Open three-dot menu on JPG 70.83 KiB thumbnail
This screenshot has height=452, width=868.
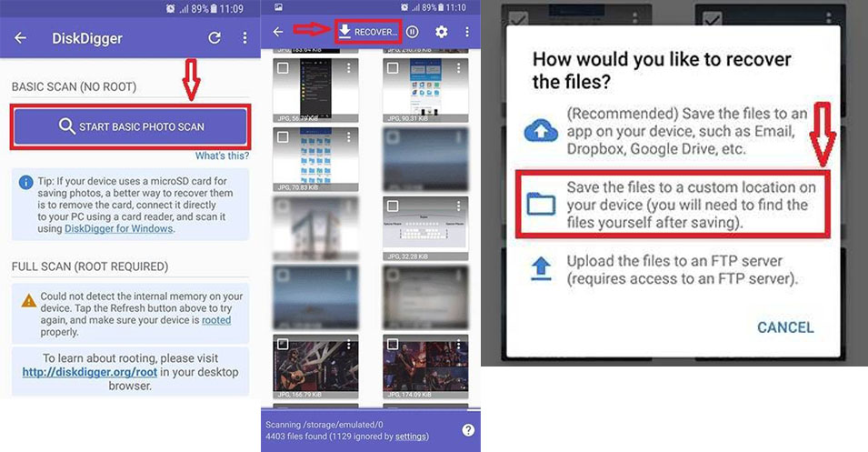[x=349, y=136]
